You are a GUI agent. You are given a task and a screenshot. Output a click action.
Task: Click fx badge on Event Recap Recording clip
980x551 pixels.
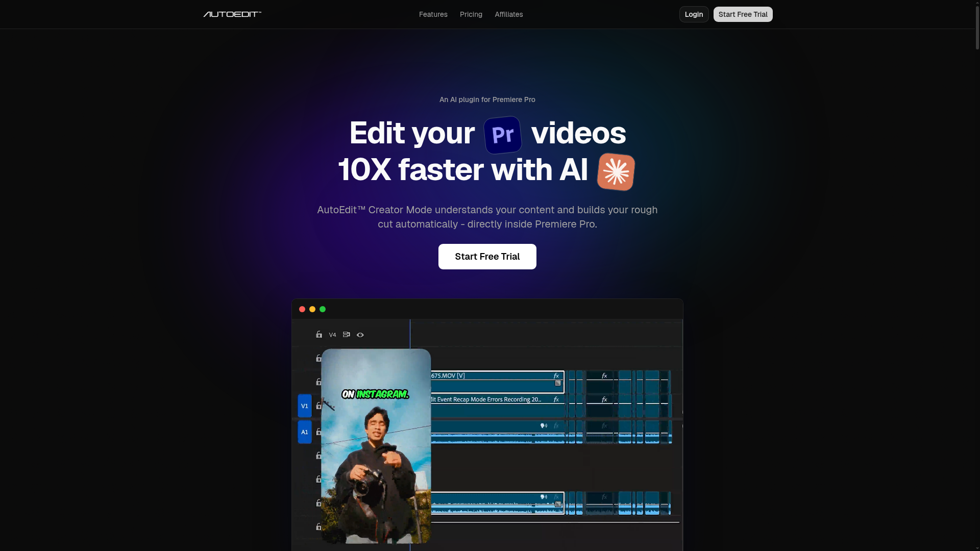coord(556,399)
